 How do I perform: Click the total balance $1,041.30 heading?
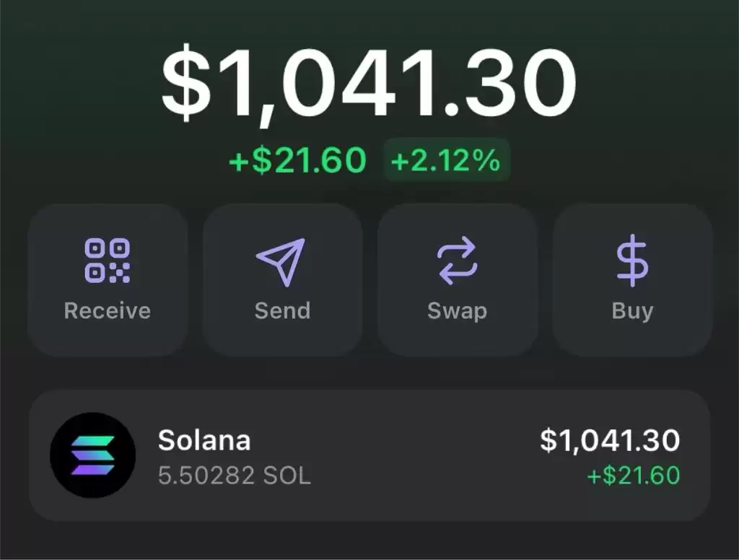click(x=369, y=84)
